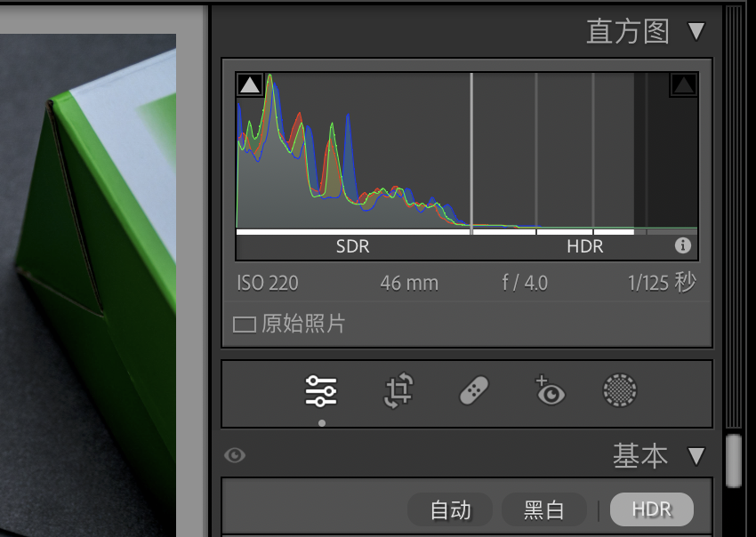The image size is (756, 537).
Task: Click the f / 4.0 aperture text
Action: [x=525, y=283]
